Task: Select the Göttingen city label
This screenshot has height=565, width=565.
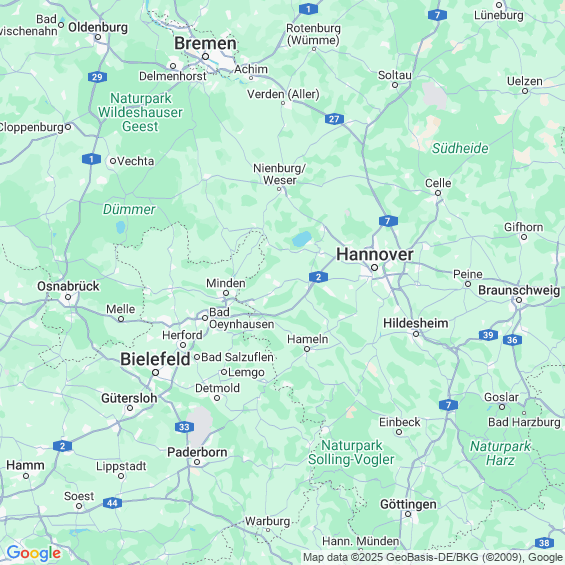Action: 408,504
